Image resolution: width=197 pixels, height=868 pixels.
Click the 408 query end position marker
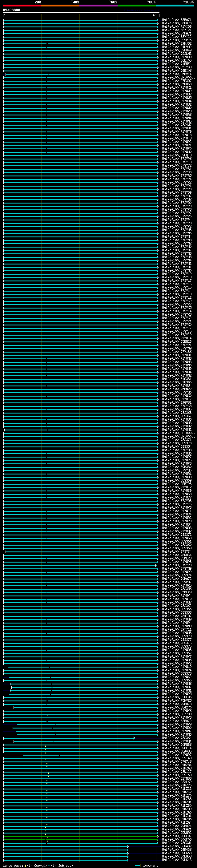point(155,15)
